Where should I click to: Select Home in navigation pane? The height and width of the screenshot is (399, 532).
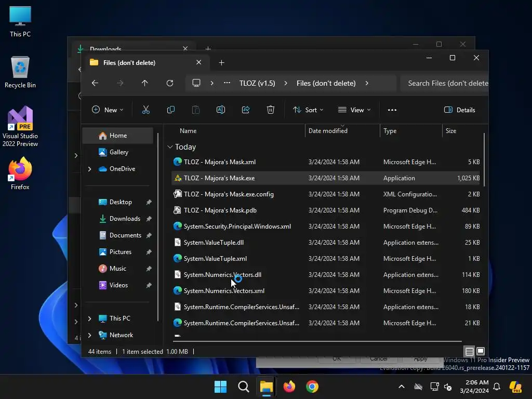coord(118,136)
